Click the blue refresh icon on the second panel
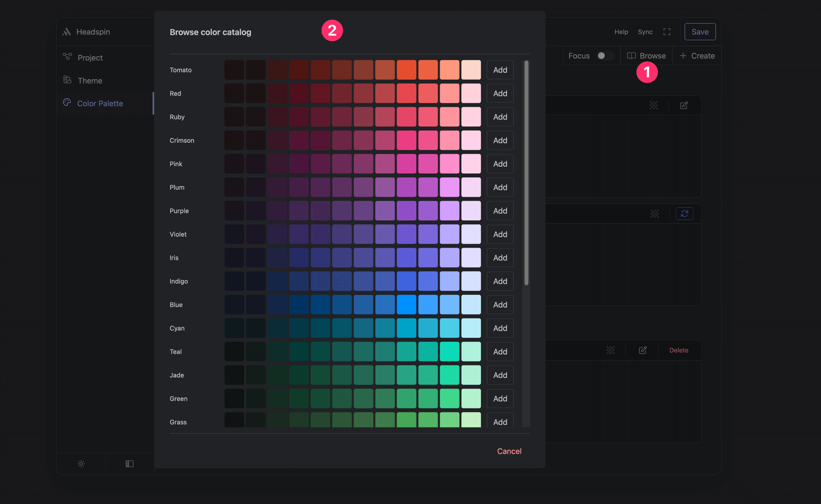This screenshot has height=504, width=821. [684, 213]
